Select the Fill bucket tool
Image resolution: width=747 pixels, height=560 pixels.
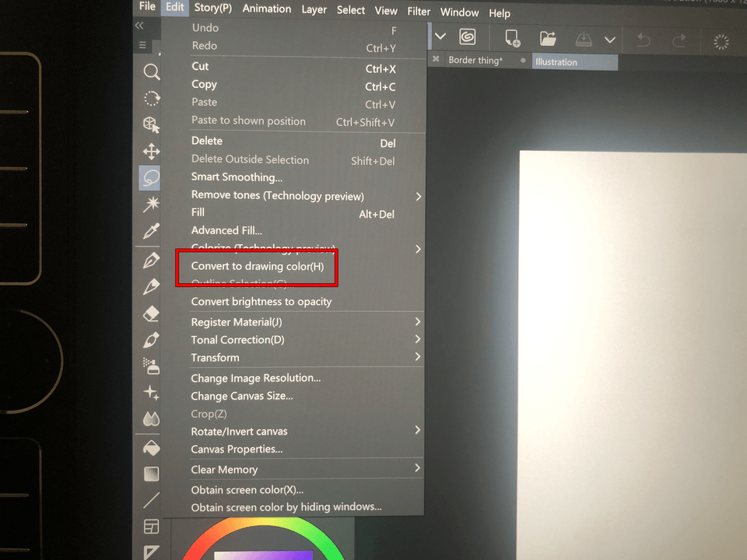(152, 448)
